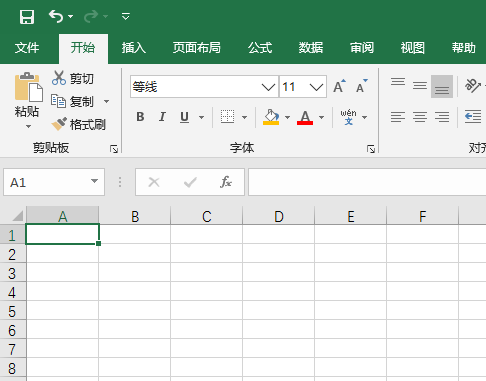Image resolution: width=486 pixels, height=381 pixels.
Task: Switch to the 审阅 tab
Action: click(362, 48)
